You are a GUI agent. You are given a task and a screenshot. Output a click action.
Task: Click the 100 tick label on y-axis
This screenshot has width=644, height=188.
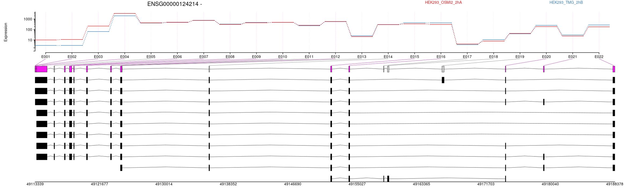pyautogui.click(x=30, y=30)
